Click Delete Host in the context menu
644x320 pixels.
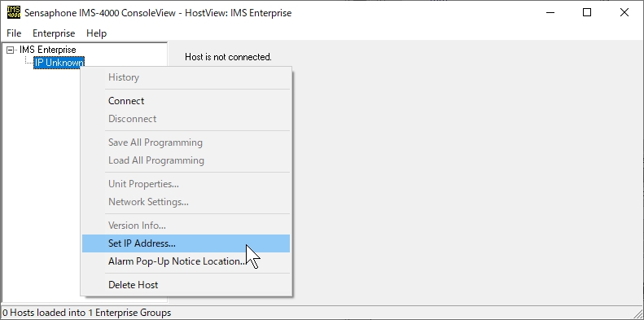pyautogui.click(x=186, y=285)
